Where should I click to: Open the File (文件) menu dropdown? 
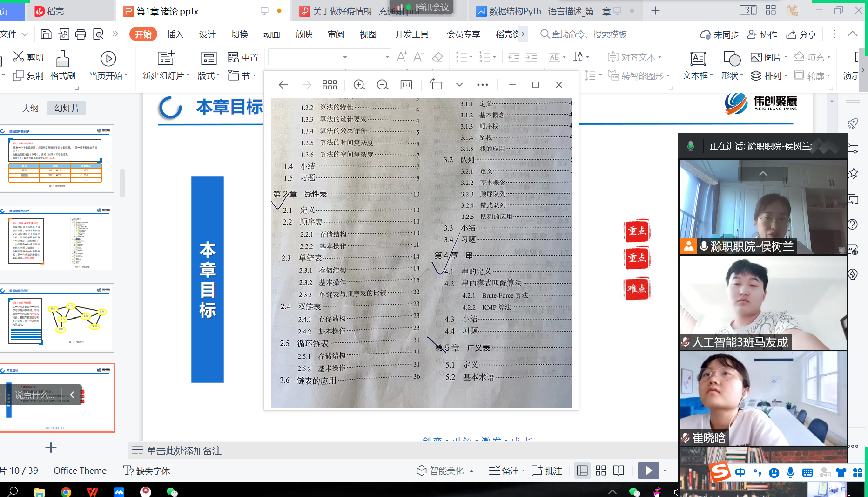pyautogui.click(x=14, y=34)
